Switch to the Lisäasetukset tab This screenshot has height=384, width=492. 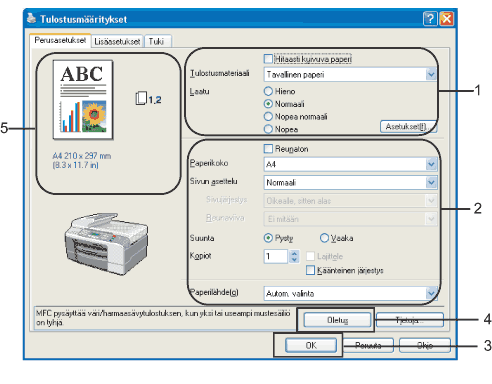(x=117, y=41)
